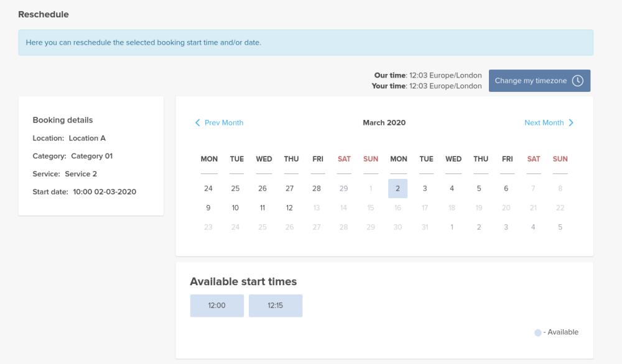Screen dimensions: 622x364
Task: Pick Wednesday 4 in the calendar
Action: pyautogui.click(x=452, y=189)
